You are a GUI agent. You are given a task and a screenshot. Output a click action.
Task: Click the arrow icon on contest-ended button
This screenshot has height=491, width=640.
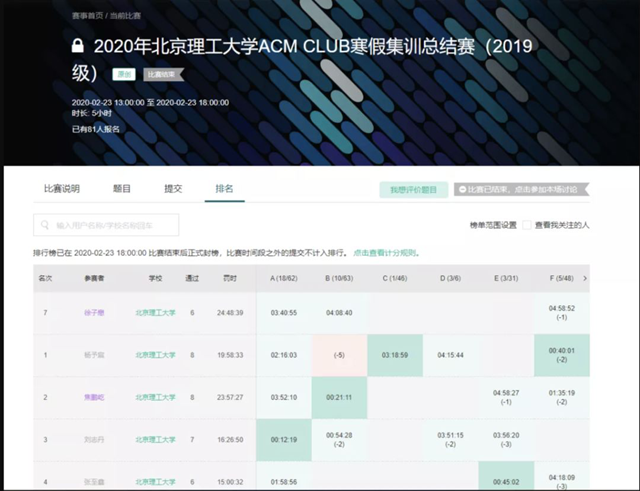point(462,189)
